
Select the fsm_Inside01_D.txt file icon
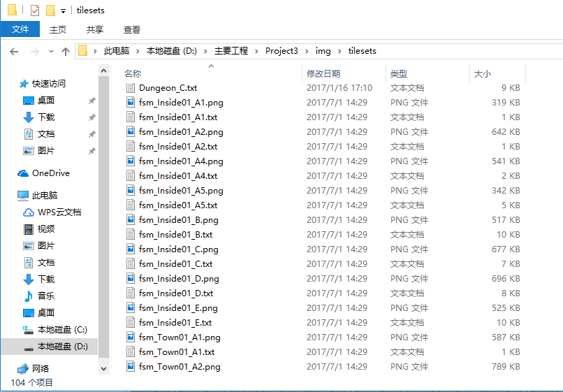[131, 293]
